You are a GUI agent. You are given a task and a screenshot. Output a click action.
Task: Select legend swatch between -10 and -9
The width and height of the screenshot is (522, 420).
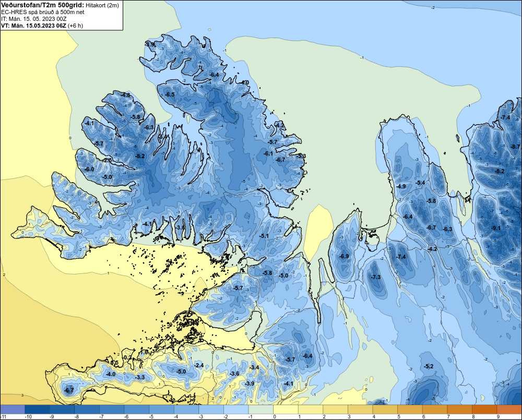click(x=37, y=410)
